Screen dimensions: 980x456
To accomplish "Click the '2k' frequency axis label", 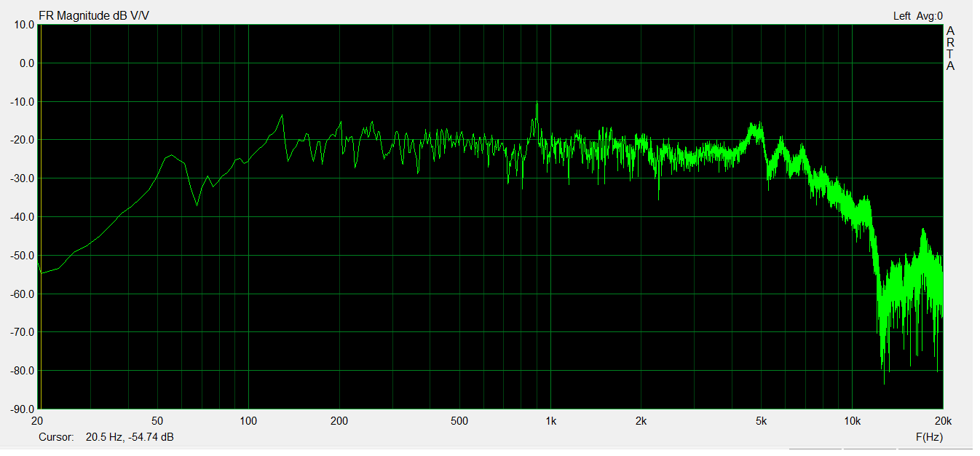I will pos(641,421).
